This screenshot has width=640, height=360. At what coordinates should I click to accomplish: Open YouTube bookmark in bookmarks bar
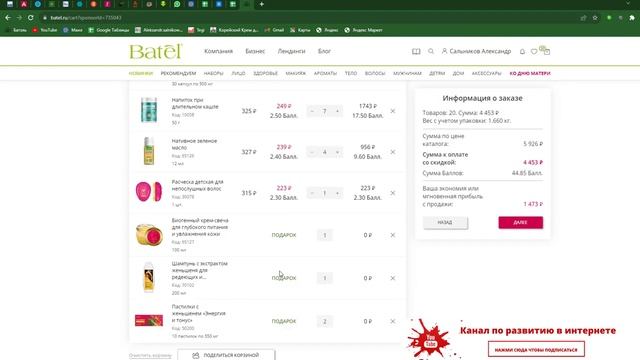tap(44, 30)
